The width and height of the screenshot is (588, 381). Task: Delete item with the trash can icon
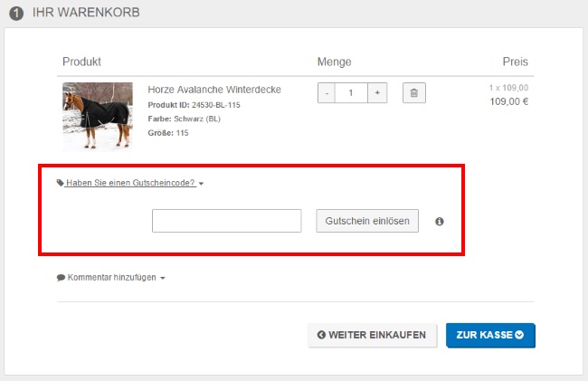click(414, 92)
